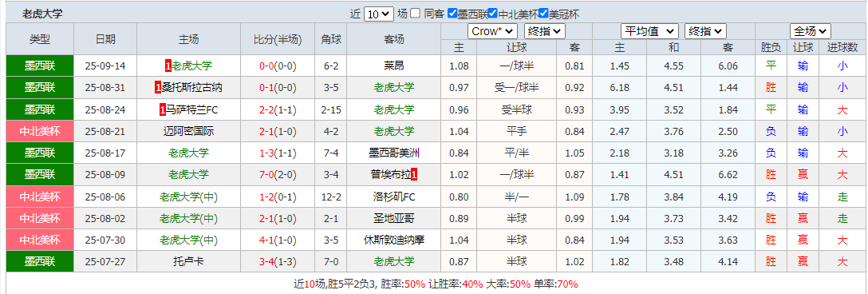The width and height of the screenshot is (868, 294).
Task: Click the date 25-08-02
Action: coord(105,218)
